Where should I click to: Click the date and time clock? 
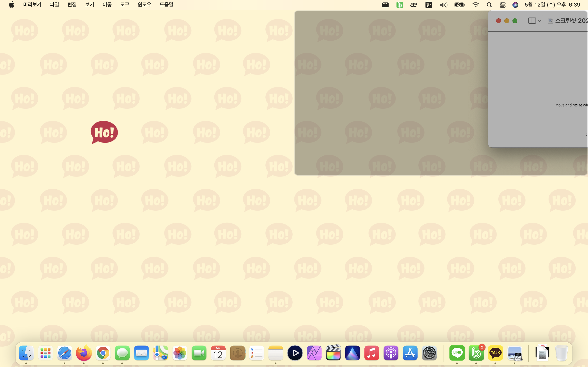pyautogui.click(x=552, y=5)
